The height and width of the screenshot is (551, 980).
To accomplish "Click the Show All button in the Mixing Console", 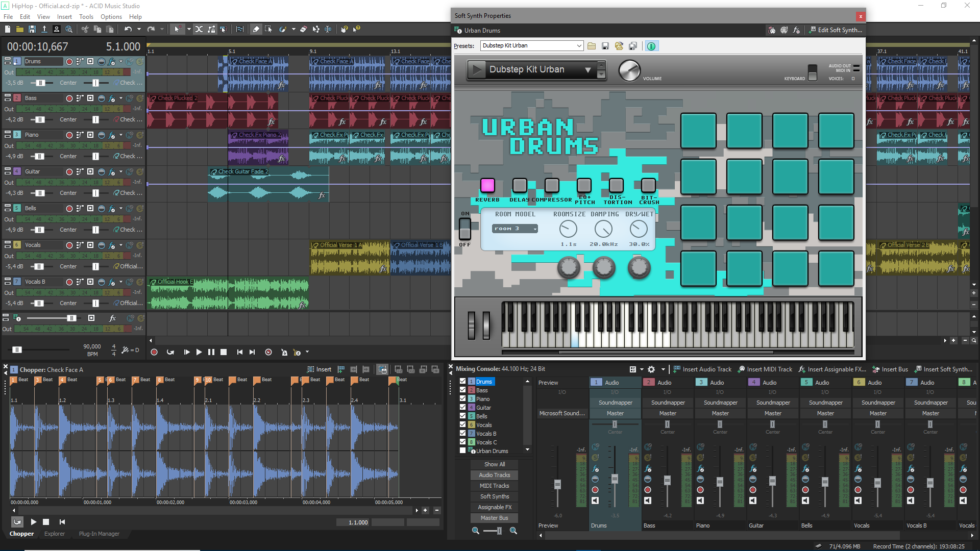I will pyautogui.click(x=494, y=464).
